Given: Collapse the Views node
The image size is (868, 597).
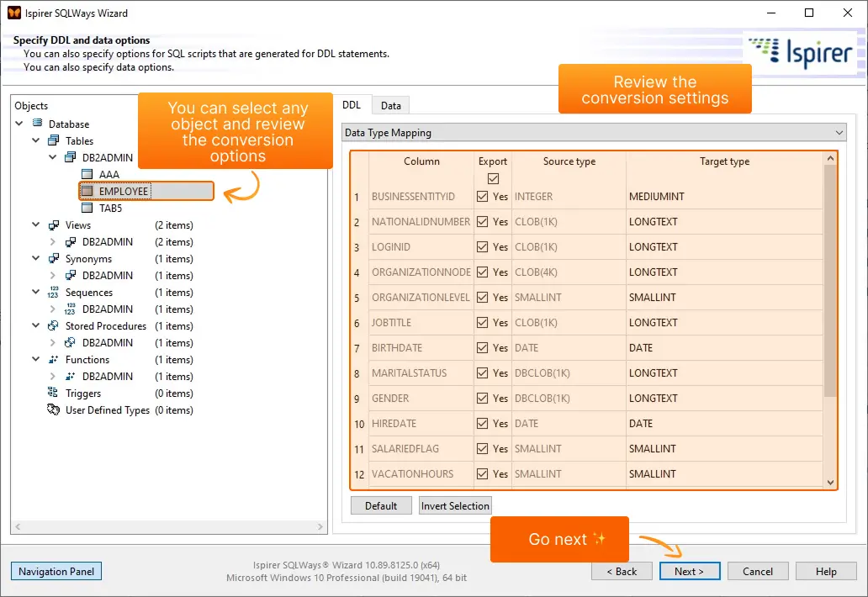Looking at the screenshot, I should pyautogui.click(x=36, y=225).
